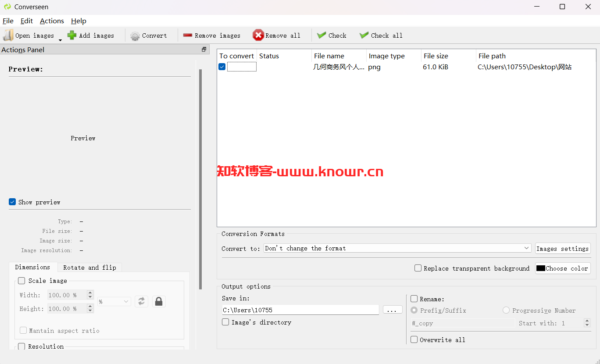Open the Choose color button
This screenshot has height=364, width=600.
pos(563,268)
